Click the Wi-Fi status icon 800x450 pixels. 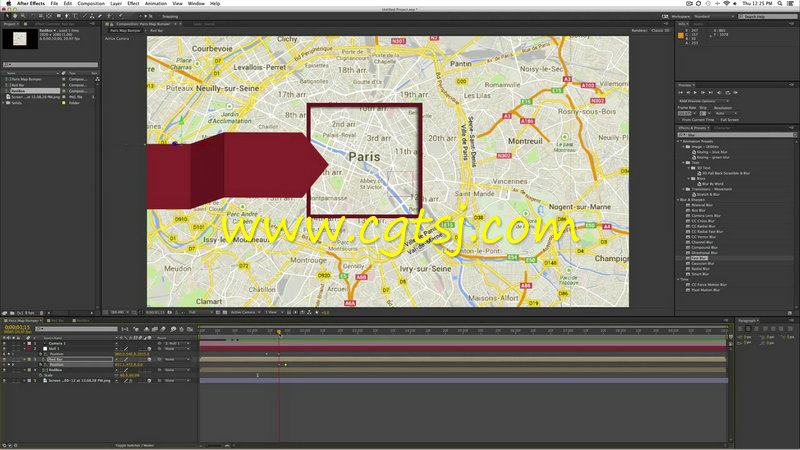pos(726,3)
